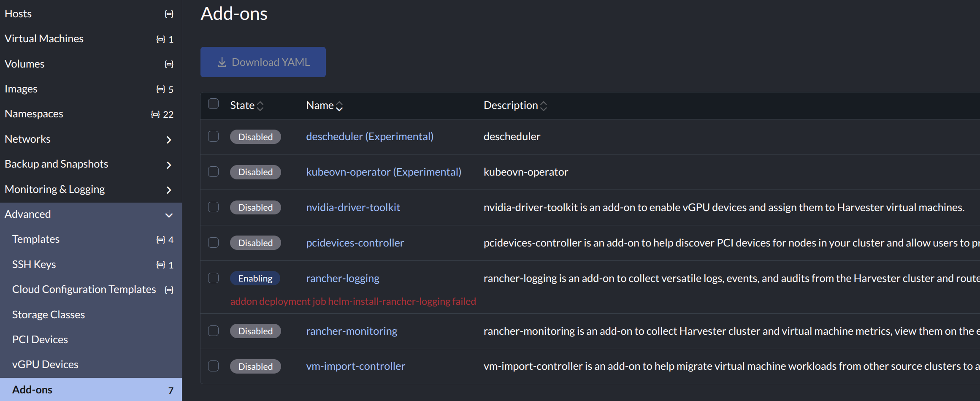The height and width of the screenshot is (401, 980).
Task: Click the Hosts resource badge icon
Action: pos(168,14)
